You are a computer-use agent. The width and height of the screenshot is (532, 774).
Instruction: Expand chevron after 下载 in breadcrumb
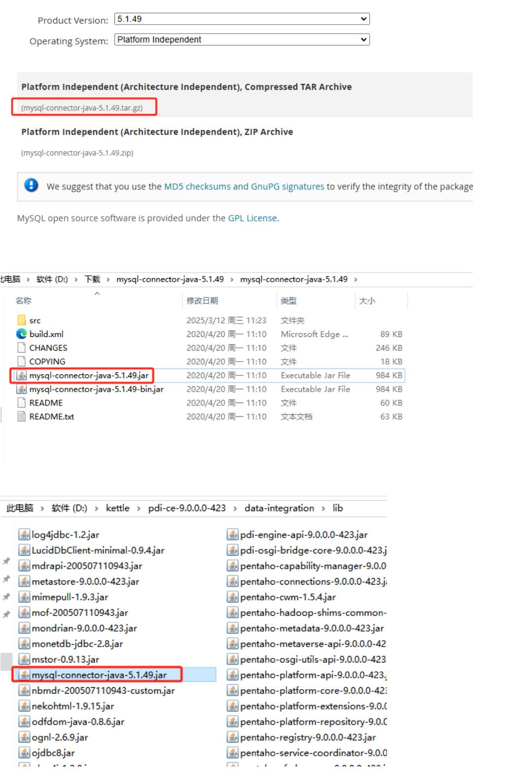108,280
